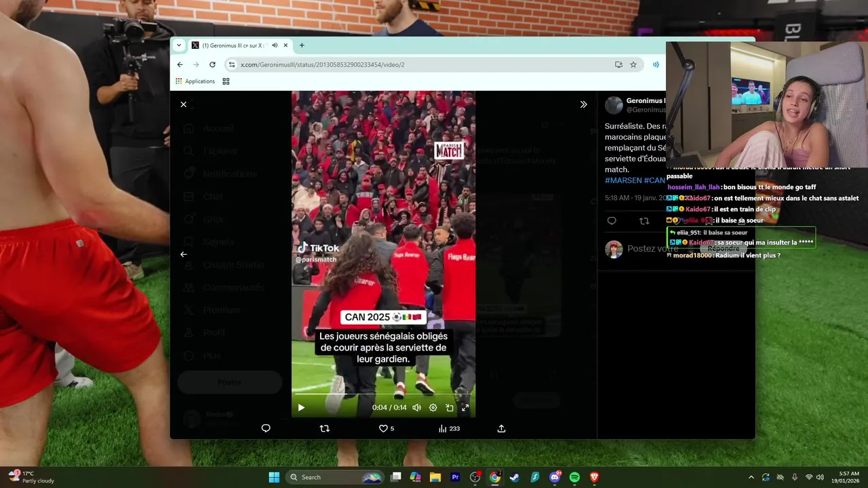The image size is (868, 488).
Task: Go forward in the browser
Action: click(x=196, y=64)
